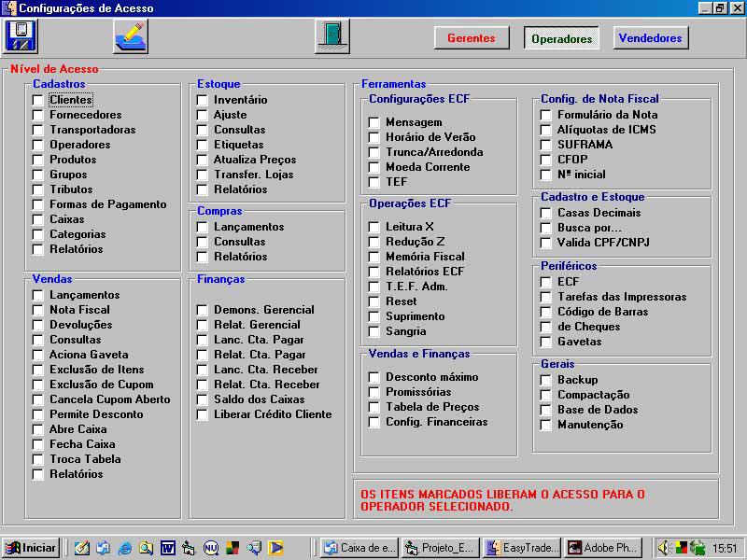Click the floppy disk save icon
Image resolution: width=747 pixels, height=560 pixels.
21,36
